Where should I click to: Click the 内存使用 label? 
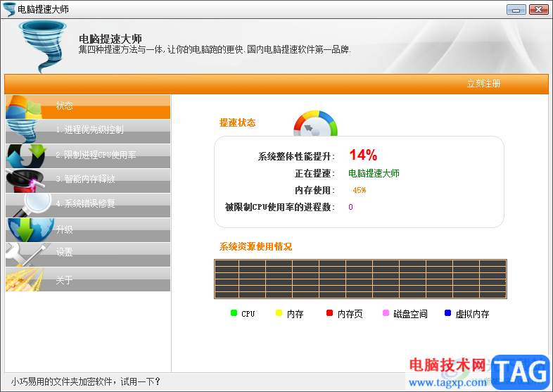click(315, 191)
